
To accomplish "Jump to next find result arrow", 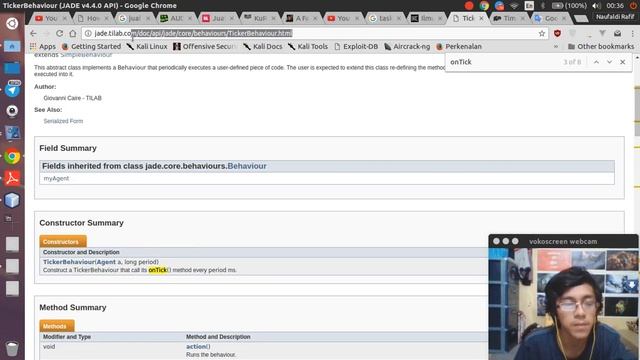I will [609, 62].
